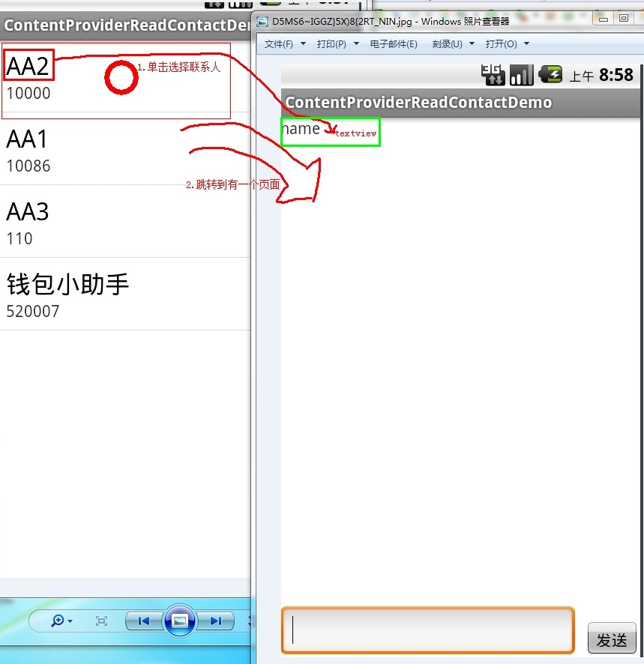The width and height of the screenshot is (644, 664).
Task: Skip to the next photo
Action: [216, 621]
